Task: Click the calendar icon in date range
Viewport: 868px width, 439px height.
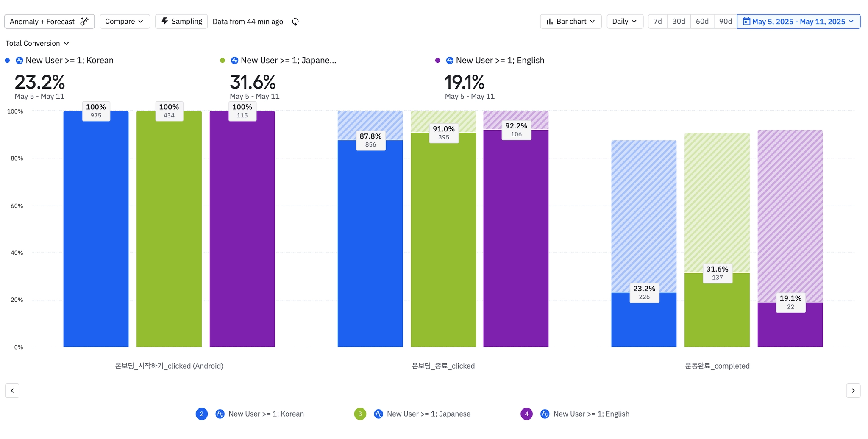Action: 746,22
